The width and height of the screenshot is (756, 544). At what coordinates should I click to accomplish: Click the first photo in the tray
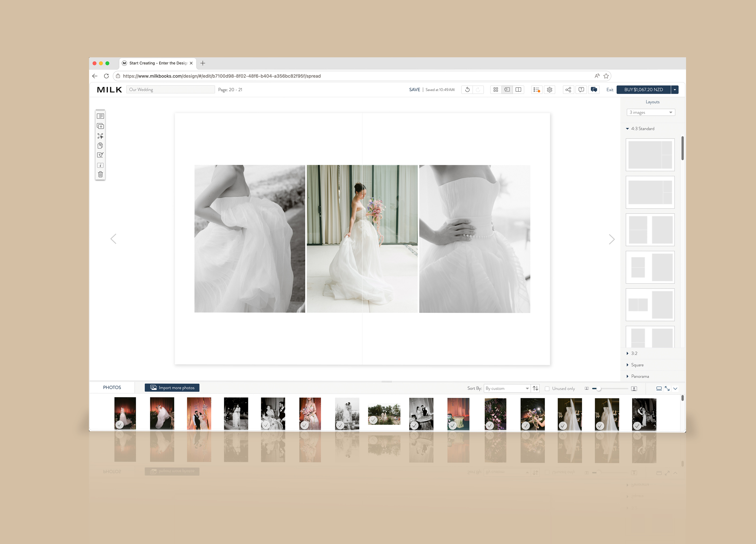[x=125, y=413]
